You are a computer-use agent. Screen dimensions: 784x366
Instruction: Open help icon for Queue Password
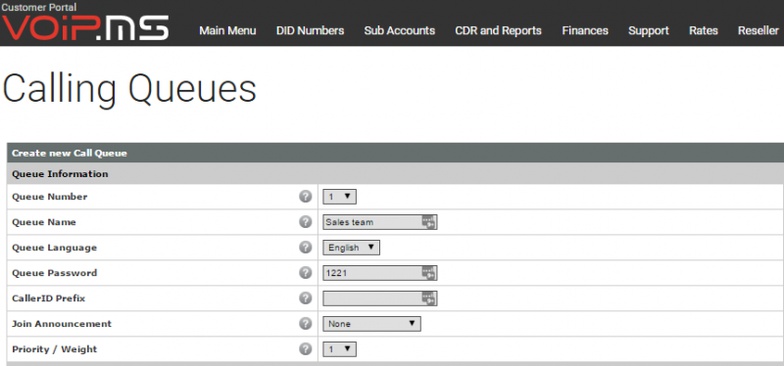pyautogui.click(x=306, y=272)
